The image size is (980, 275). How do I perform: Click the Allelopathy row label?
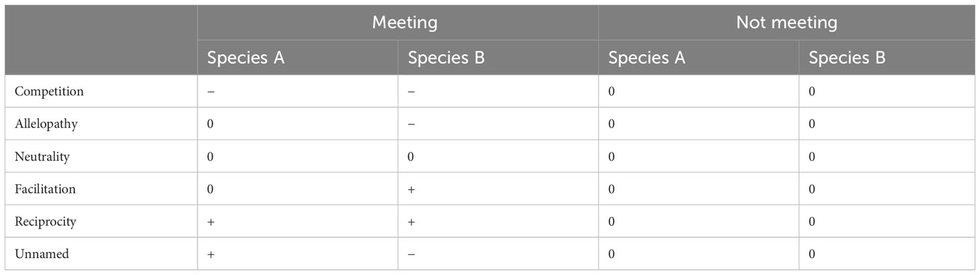pos(44,124)
